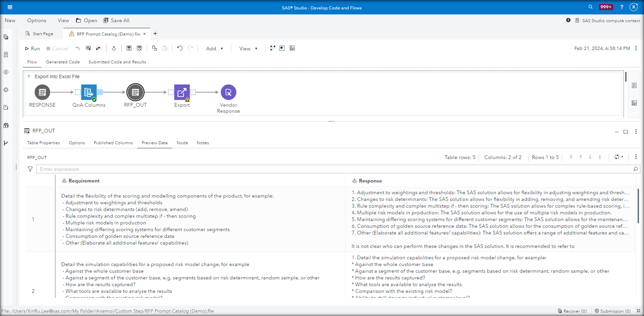Viewport: 644px width, 316px height.
Task: Switch to Generated Code sub-tab
Action: tap(63, 62)
